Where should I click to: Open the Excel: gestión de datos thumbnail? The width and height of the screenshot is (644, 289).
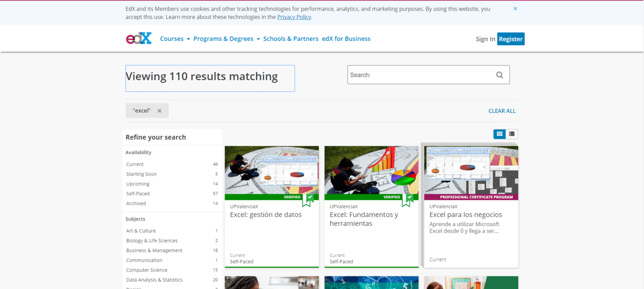pos(271,170)
